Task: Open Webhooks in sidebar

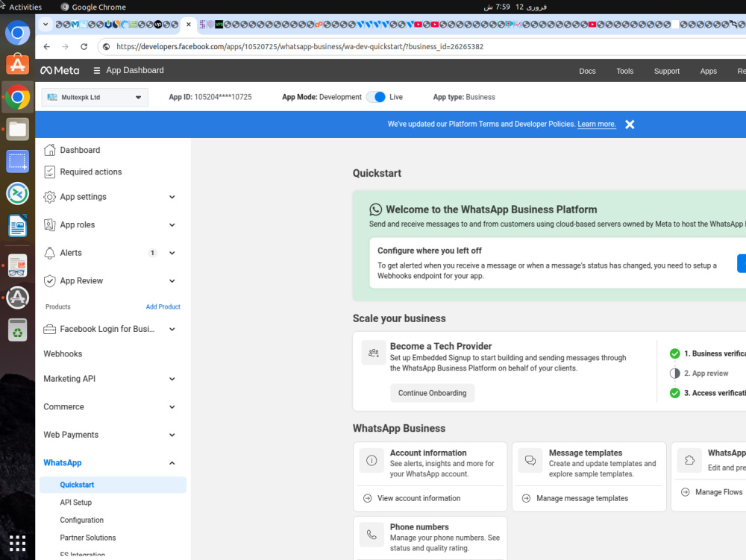Action: [63, 353]
